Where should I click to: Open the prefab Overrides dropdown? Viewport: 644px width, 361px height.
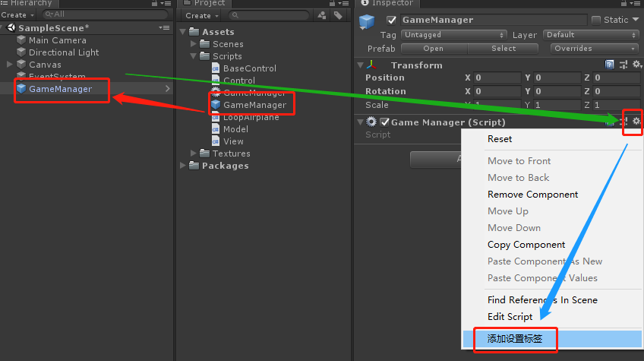point(595,49)
